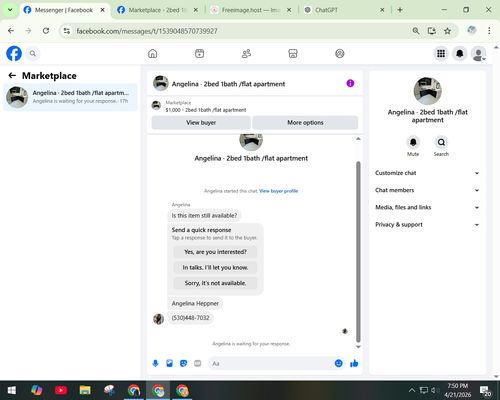Image resolution: width=500 pixels, height=400 pixels.
Task: Switch to the ChatGPT tab
Action: pyautogui.click(x=343, y=10)
